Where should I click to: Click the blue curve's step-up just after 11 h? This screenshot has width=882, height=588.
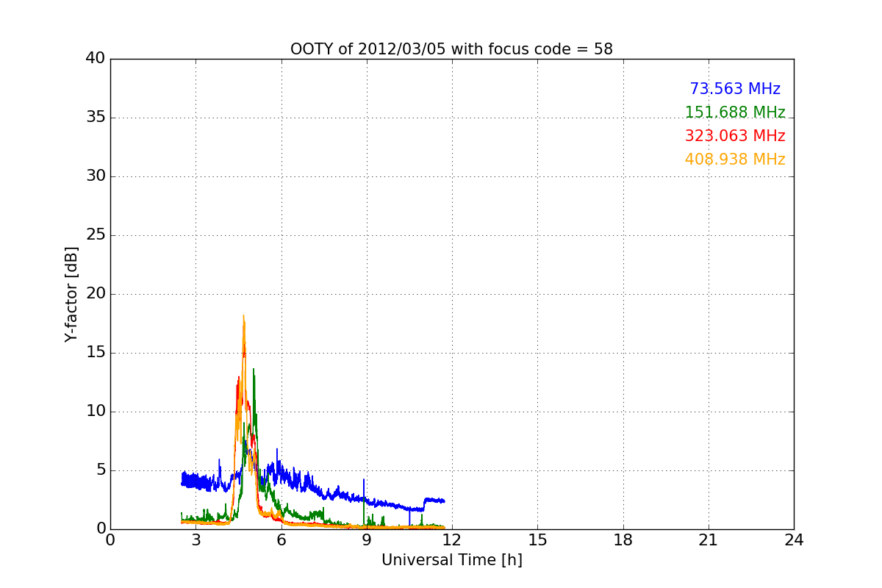pos(425,503)
